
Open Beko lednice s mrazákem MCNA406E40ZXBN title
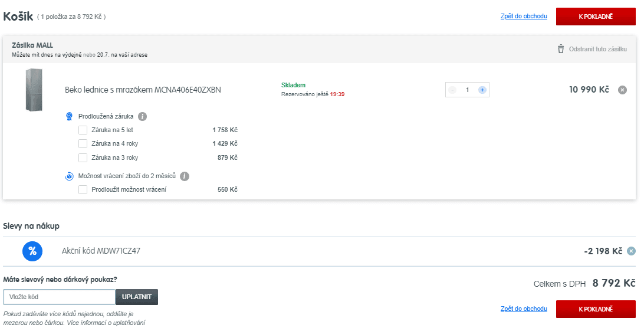click(143, 90)
